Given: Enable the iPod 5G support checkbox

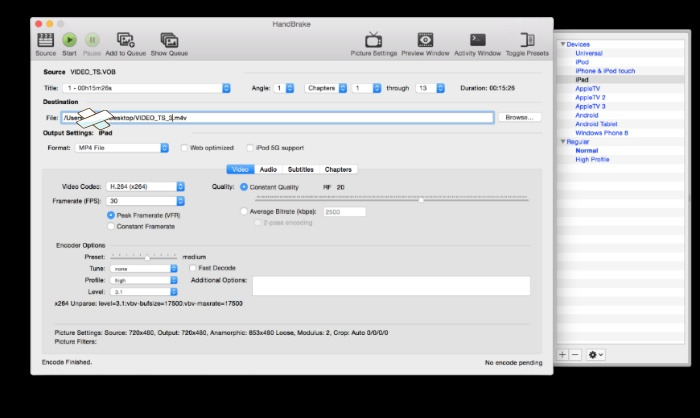Looking at the screenshot, I should (x=250, y=148).
